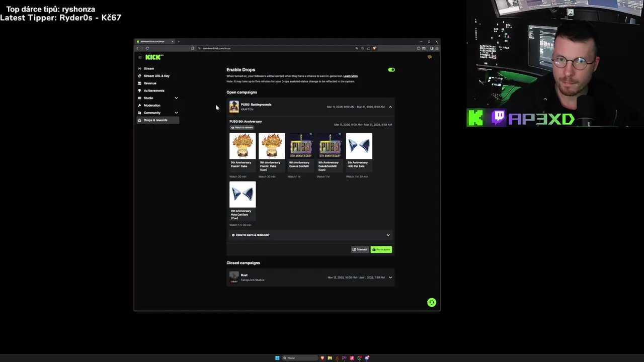This screenshot has height=362, width=644.
Task: Click the Connect button
Action: [360, 249]
